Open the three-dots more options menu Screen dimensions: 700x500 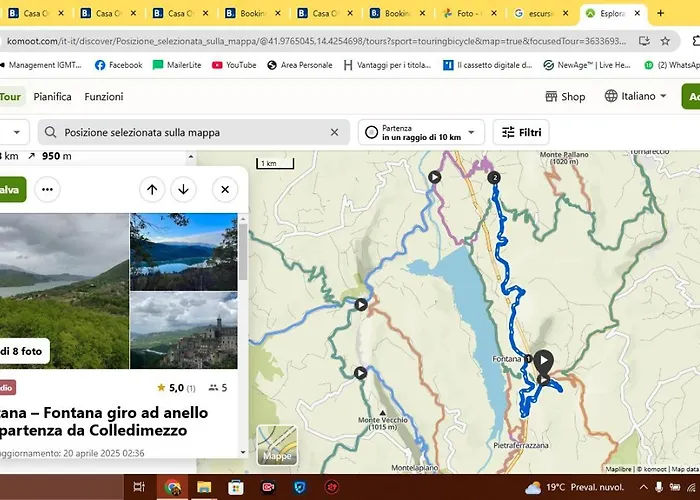pos(47,189)
